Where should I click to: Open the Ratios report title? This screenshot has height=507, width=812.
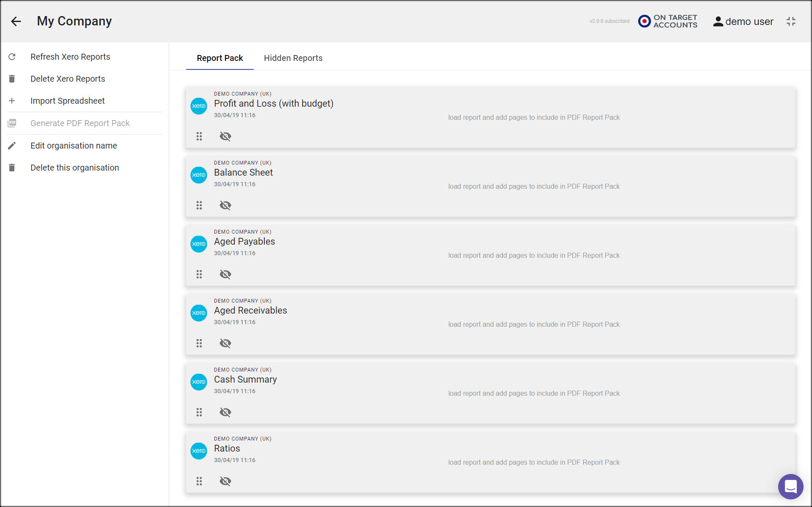[227, 449]
